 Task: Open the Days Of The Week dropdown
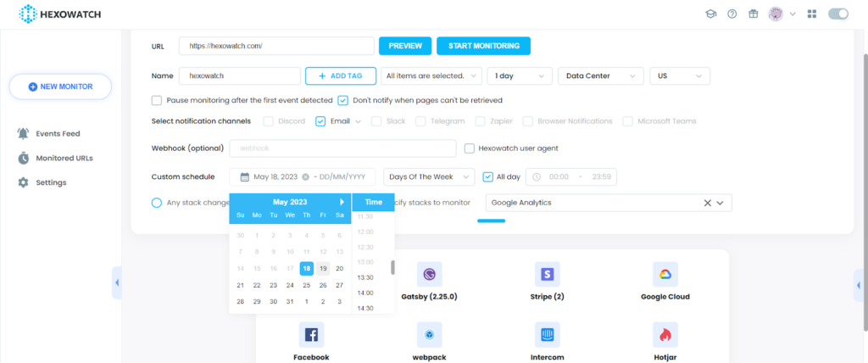click(429, 176)
